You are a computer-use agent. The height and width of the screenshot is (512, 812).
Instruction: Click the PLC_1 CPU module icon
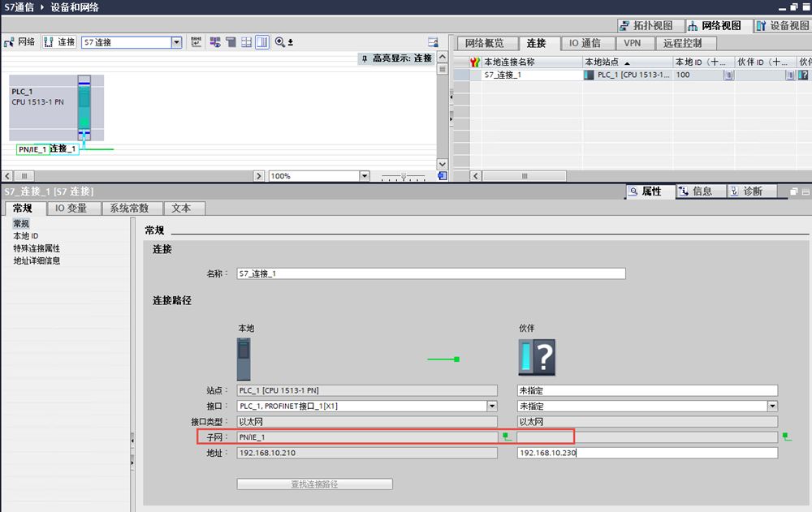(84, 107)
